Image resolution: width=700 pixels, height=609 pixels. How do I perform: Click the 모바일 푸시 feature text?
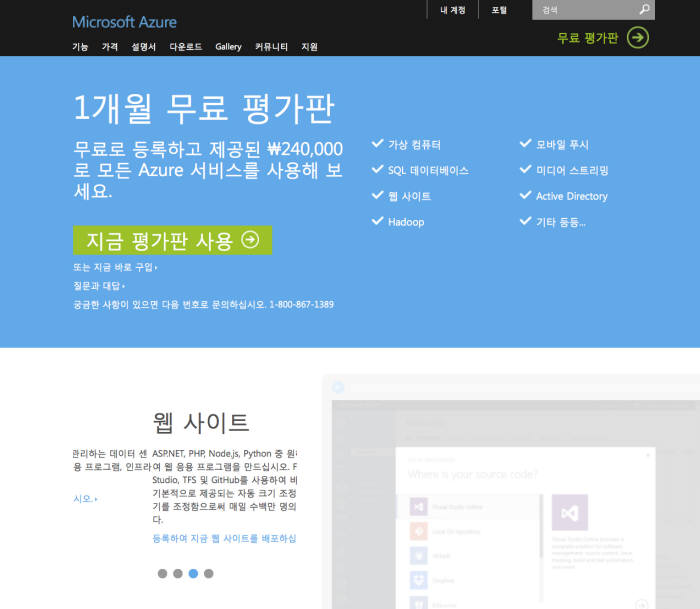tap(562, 145)
